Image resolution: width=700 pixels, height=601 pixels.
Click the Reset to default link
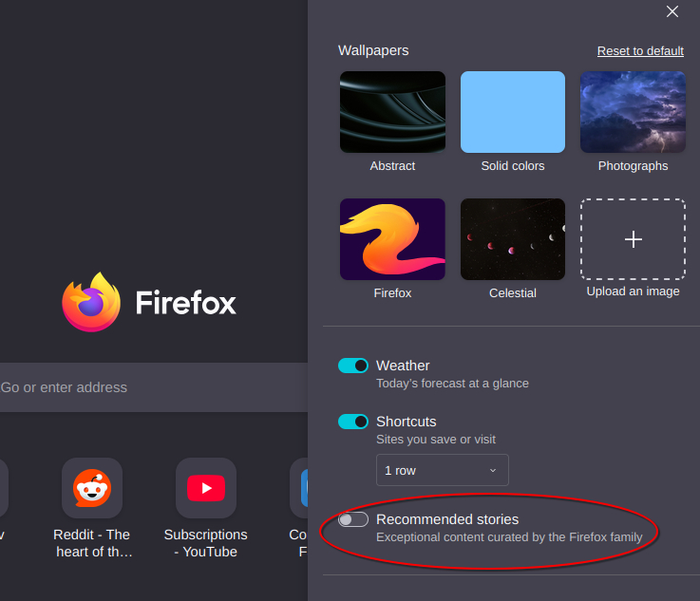[640, 51]
